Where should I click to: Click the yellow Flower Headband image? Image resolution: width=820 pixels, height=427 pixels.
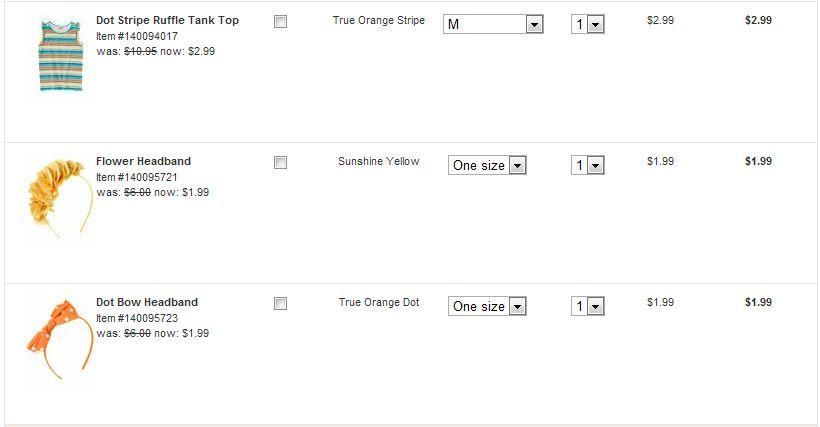(59, 196)
